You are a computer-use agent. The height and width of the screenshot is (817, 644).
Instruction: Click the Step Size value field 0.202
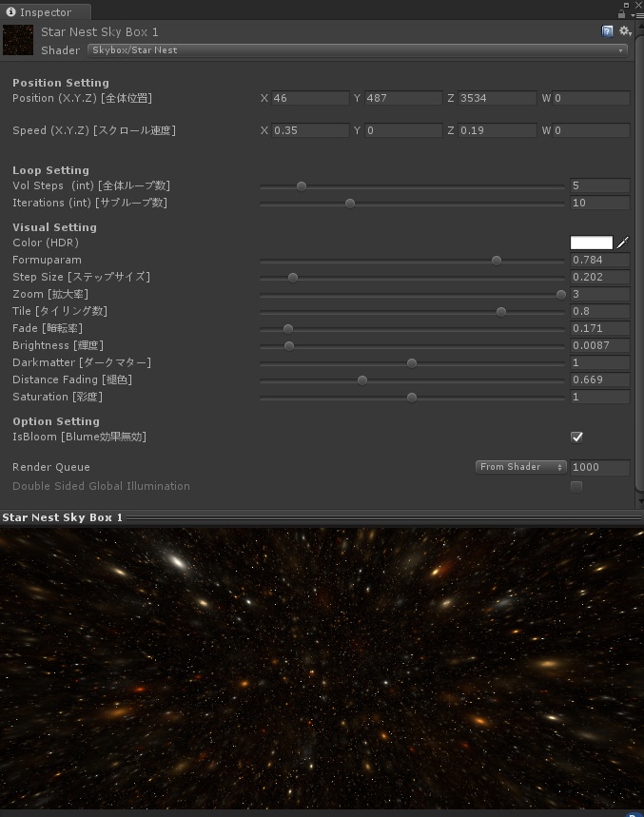599,277
